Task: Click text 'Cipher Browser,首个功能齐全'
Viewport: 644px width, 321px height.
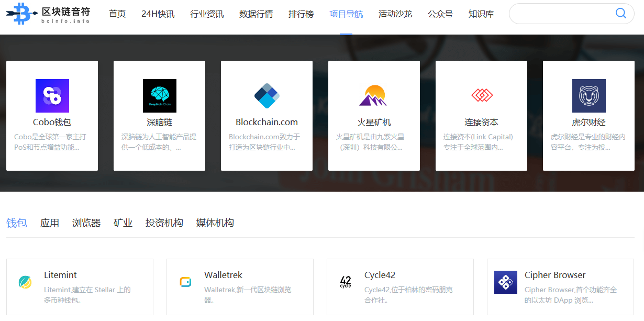Action: [x=571, y=290]
